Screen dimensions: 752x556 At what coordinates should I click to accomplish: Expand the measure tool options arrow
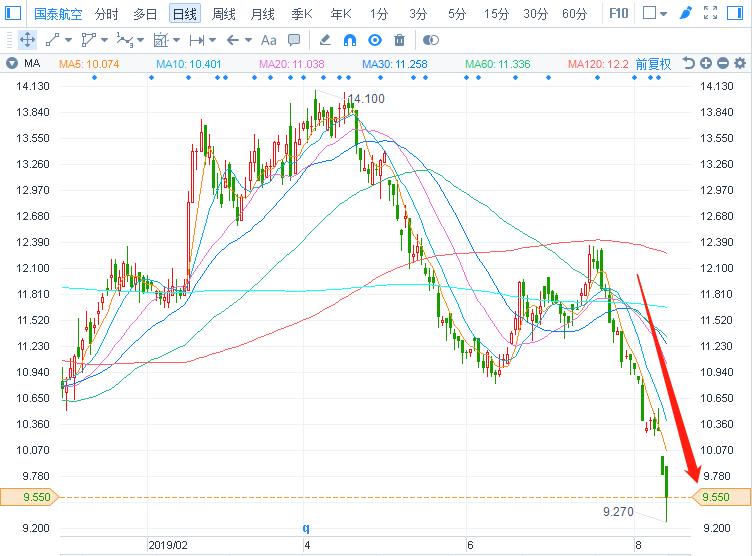coord(212,40)
